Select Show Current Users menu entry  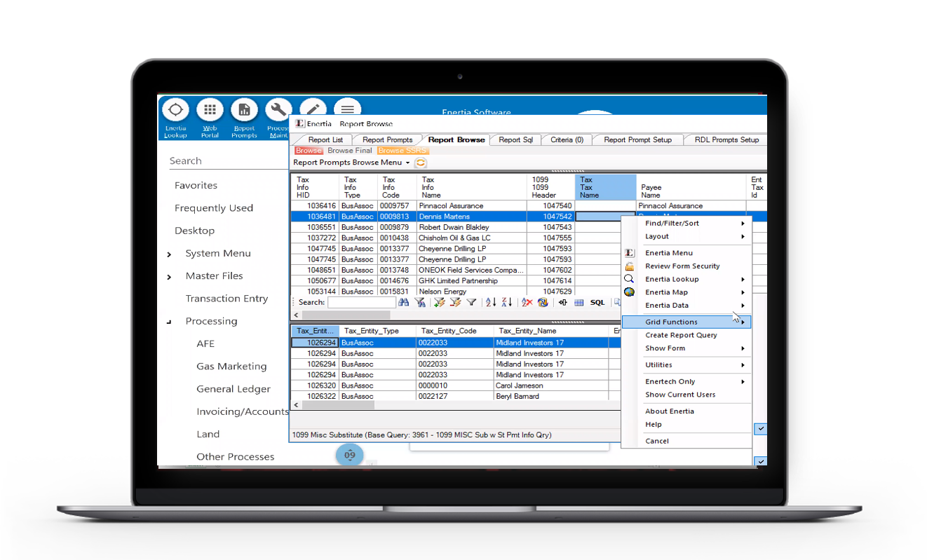[x=686, y=395]
